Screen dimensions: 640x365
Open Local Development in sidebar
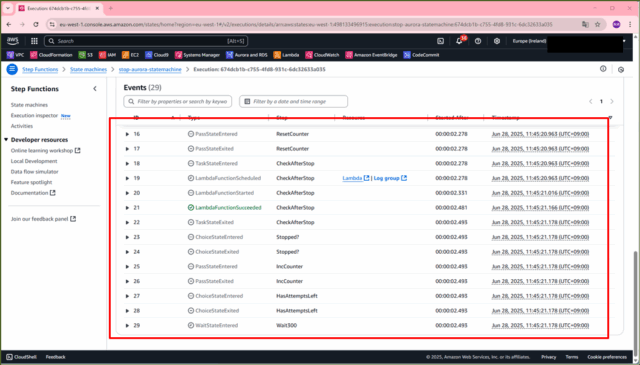[x=34, y=161]
